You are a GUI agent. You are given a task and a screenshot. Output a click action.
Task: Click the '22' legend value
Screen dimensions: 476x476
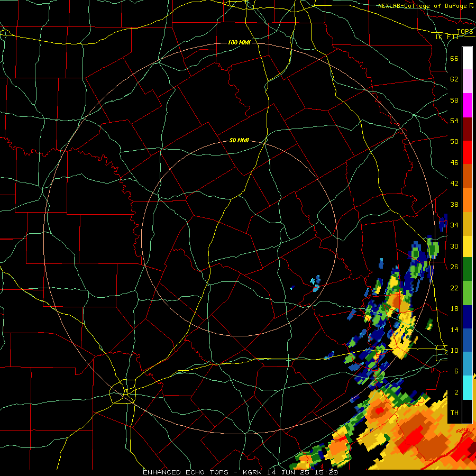pyautogui.click(x=454, y=288)
